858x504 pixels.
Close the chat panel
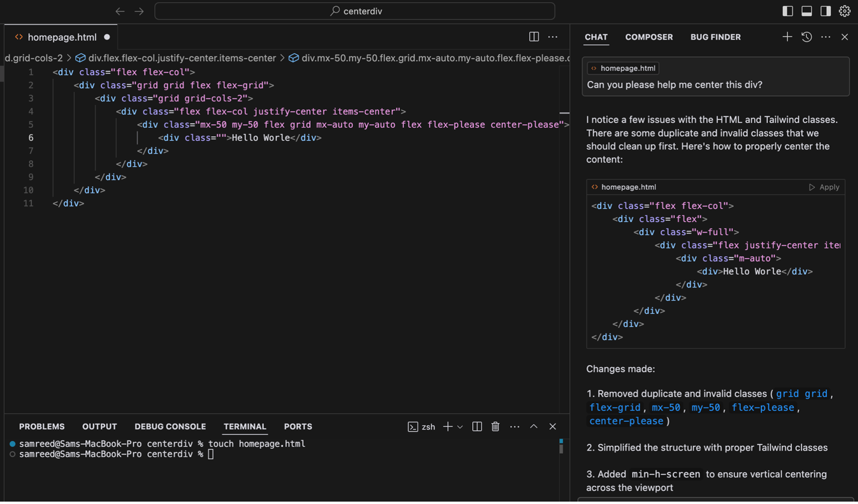845,37
